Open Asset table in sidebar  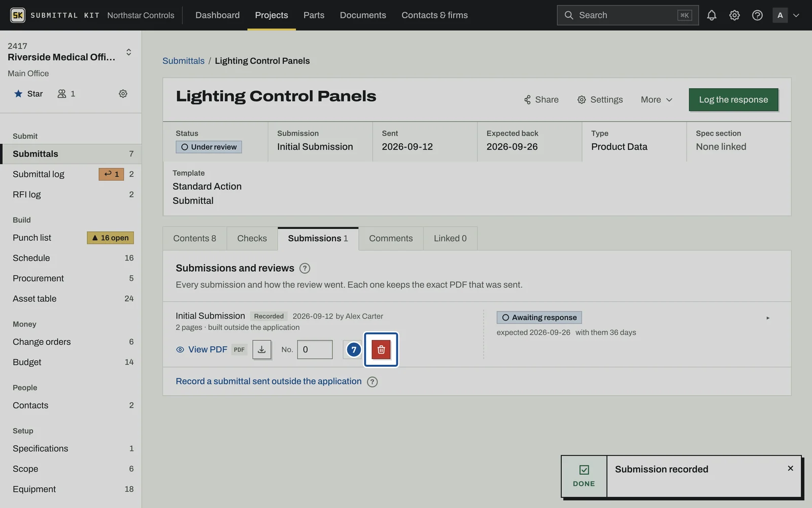tap(71, 299)
